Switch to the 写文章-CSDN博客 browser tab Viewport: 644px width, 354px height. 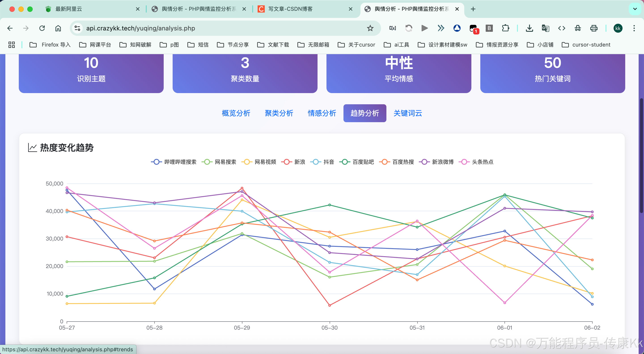(290, 9)
